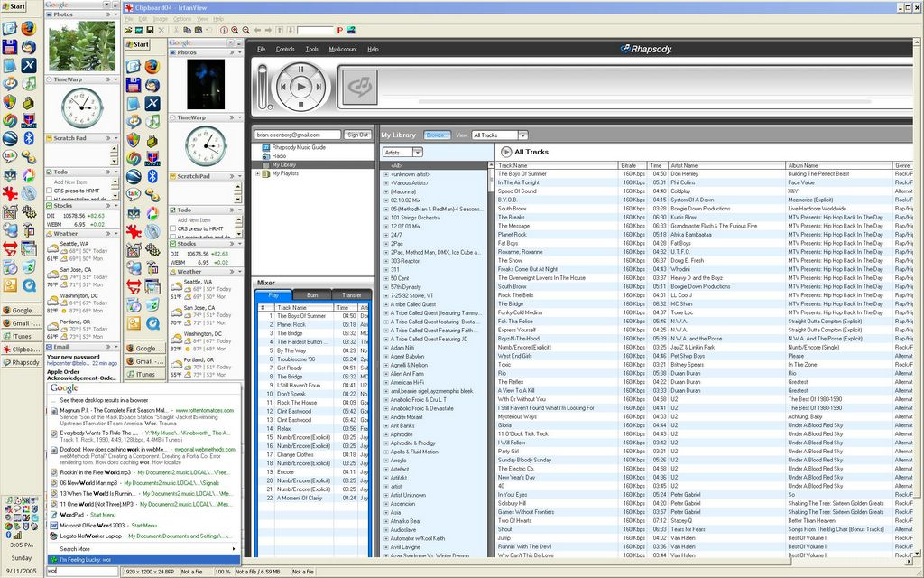This screenshot has width=924, height=578.
Task: Open 'See these desktop results in a browser'
Action: pyautogui.click(x=105, y=400)
